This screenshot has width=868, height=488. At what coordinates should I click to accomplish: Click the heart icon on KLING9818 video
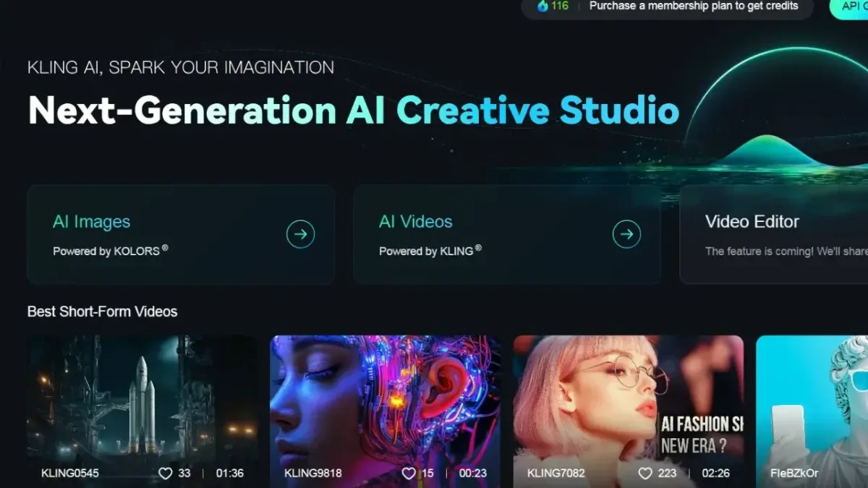409,474
